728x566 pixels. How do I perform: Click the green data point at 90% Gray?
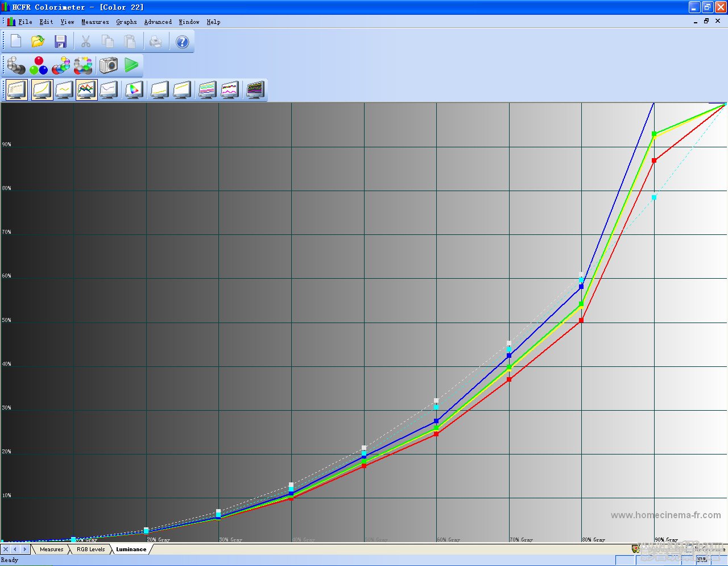[x=654, y=134]
